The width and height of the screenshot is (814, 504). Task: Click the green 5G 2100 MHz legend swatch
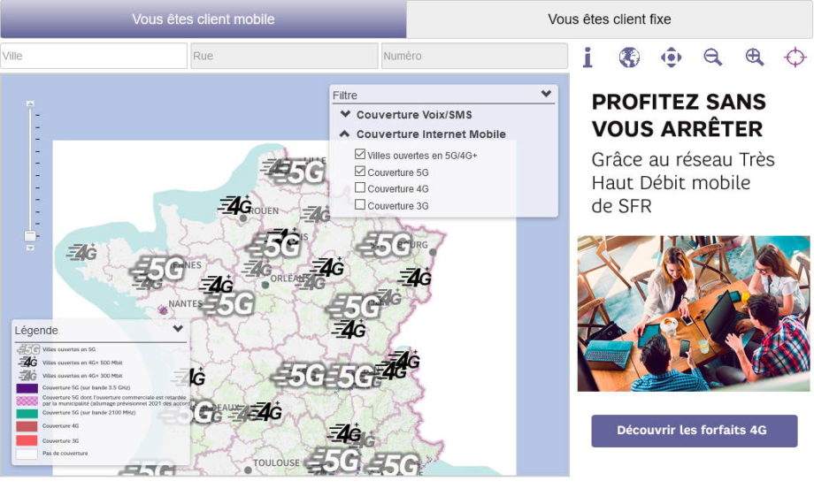point(27,413)
